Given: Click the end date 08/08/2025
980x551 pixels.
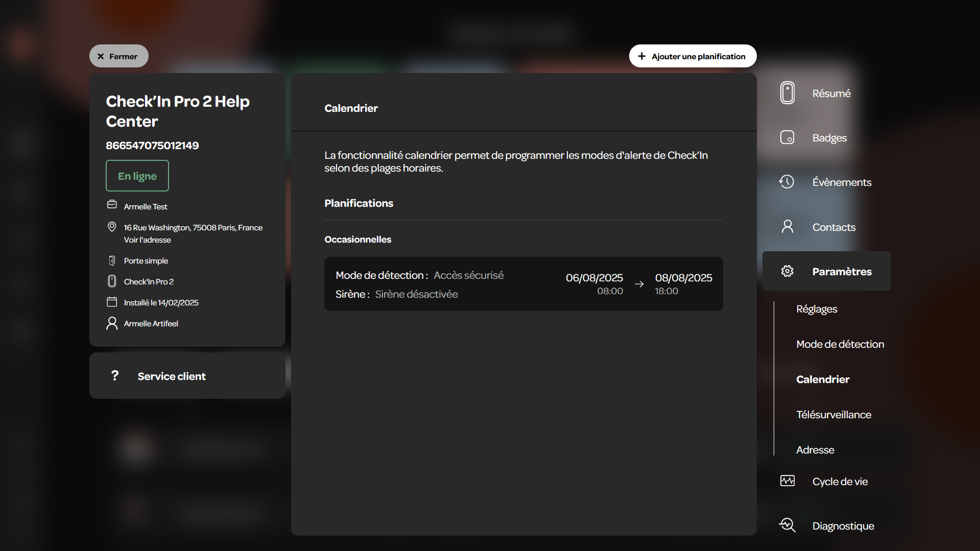Looking at the screenshot, I should pyautogui.click(x=683, y=278).
